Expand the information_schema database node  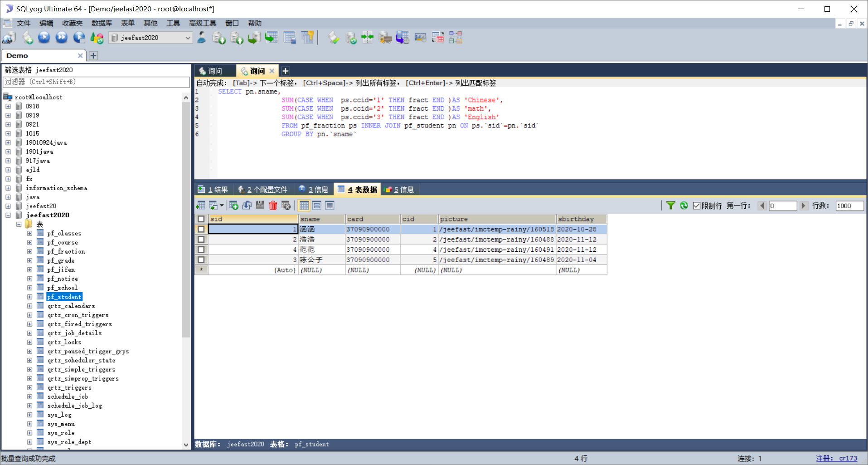coord(8,188)
